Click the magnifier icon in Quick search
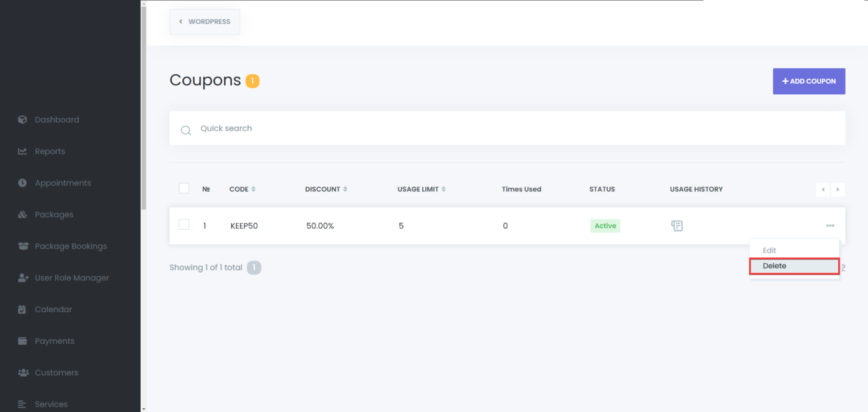This screenshot has width=868, height=412. pos(185,130)
